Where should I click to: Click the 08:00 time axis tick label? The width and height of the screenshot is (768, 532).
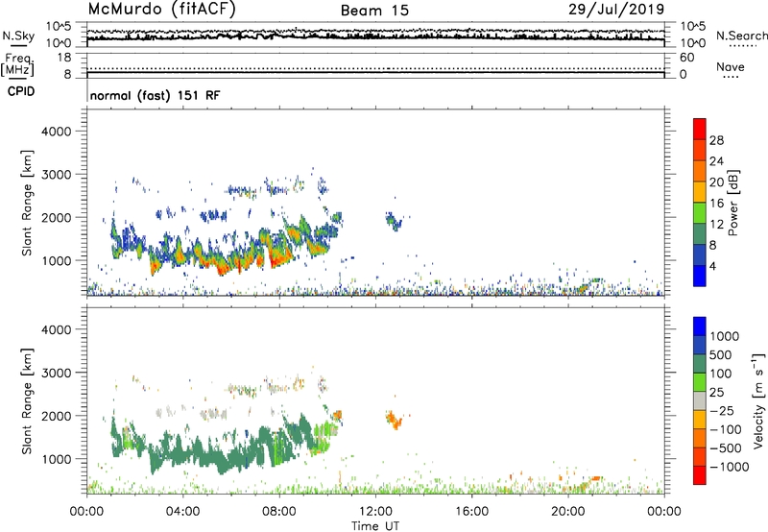279,512
